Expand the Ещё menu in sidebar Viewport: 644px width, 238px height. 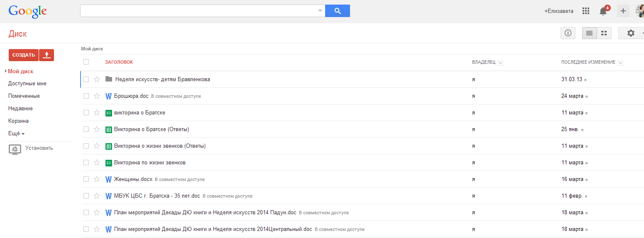17,134
